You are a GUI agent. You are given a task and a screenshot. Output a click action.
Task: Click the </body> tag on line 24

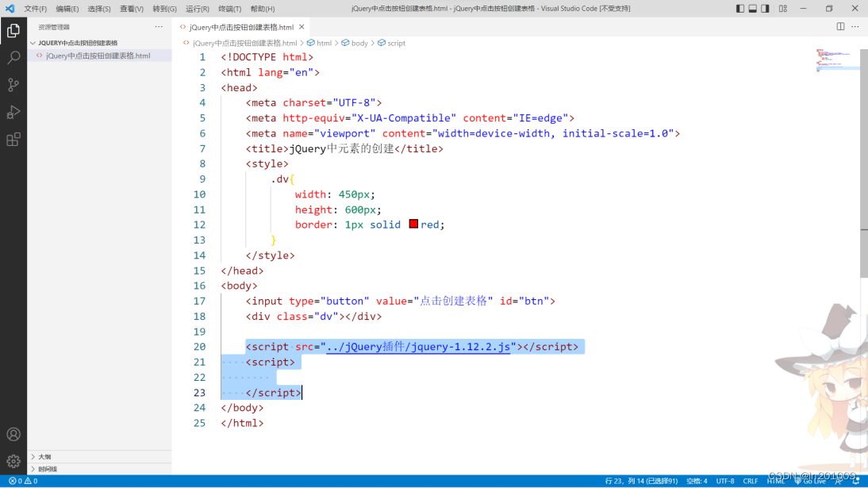point(243,408)
